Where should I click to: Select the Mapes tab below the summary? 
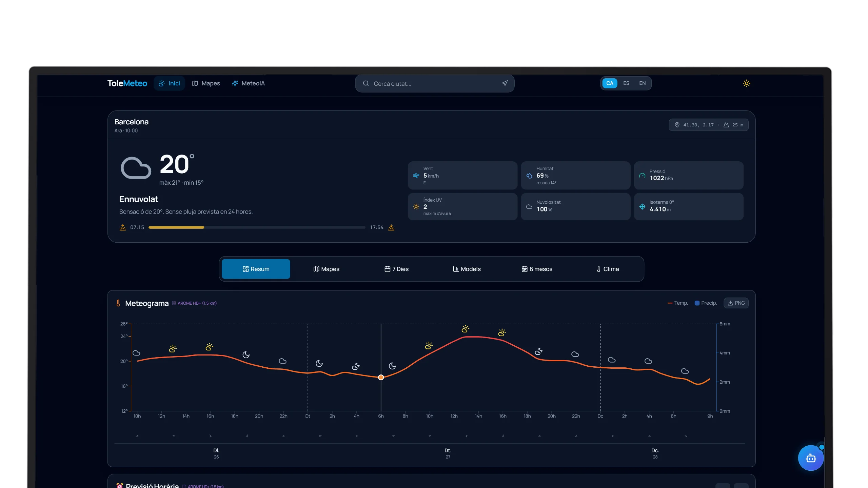pos(326,269)
